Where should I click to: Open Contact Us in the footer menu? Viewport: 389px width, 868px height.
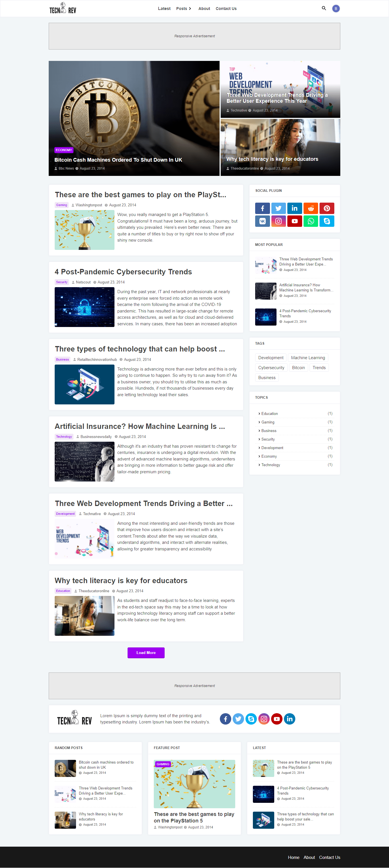pyautogui.click(x=330, y=857)
